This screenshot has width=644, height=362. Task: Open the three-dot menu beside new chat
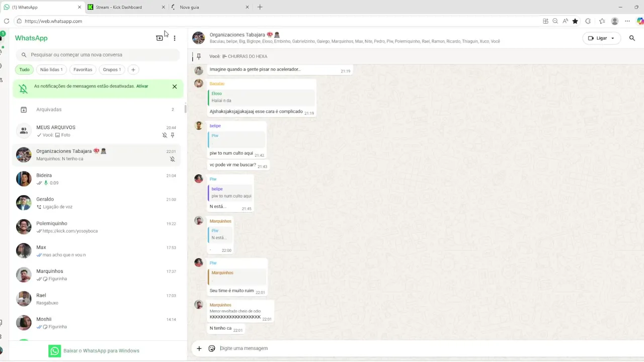175,38
